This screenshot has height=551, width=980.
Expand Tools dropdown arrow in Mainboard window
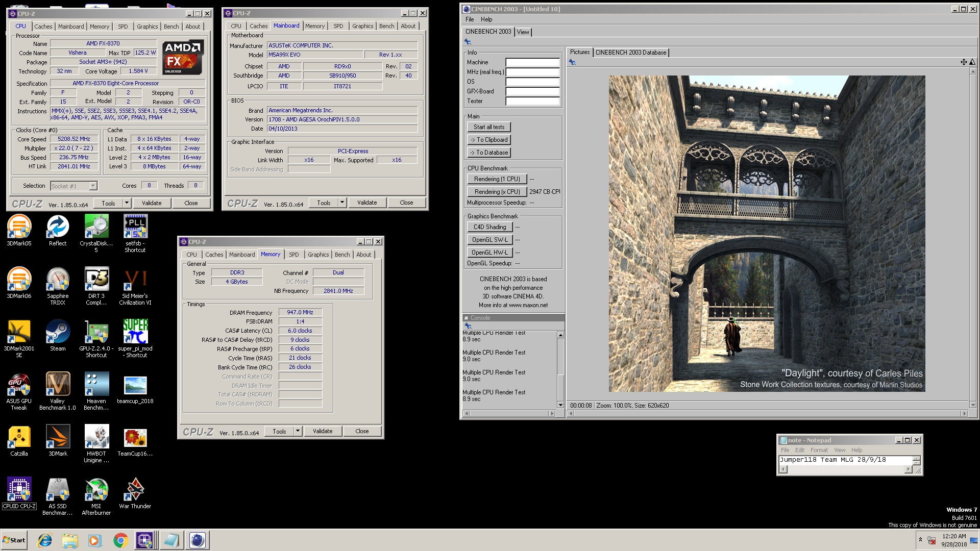click(x=342, y=203)
